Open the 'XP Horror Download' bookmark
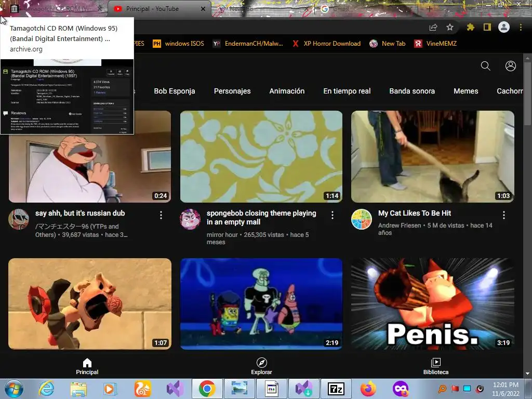This screenshot has height=399, width=532. point(326,44)
